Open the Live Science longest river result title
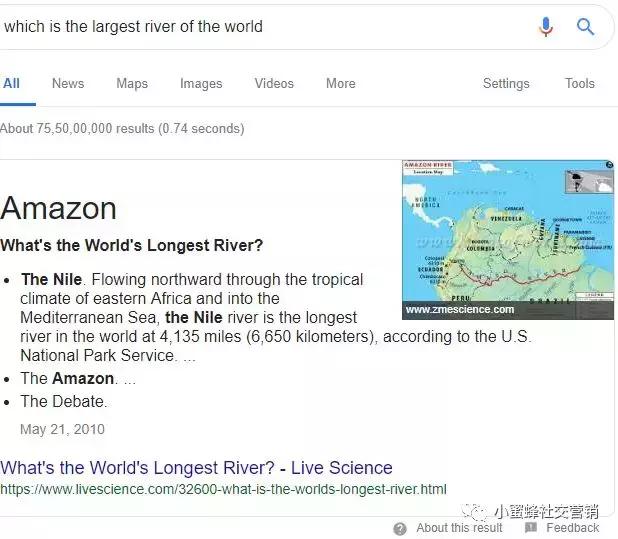The image size is (618, 539). pos(197,467)
